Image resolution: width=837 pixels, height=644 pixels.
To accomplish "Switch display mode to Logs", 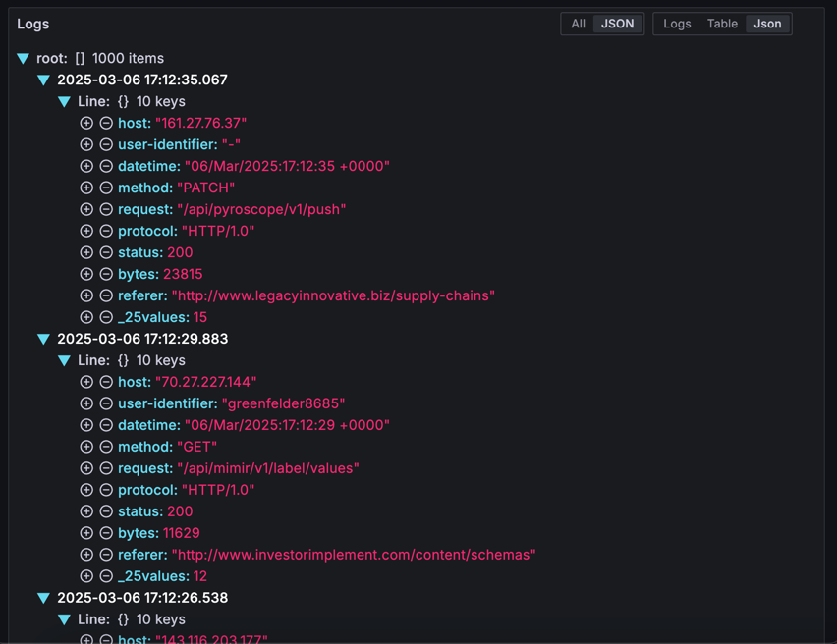I will pyautogui.click(x=677, y=24).
